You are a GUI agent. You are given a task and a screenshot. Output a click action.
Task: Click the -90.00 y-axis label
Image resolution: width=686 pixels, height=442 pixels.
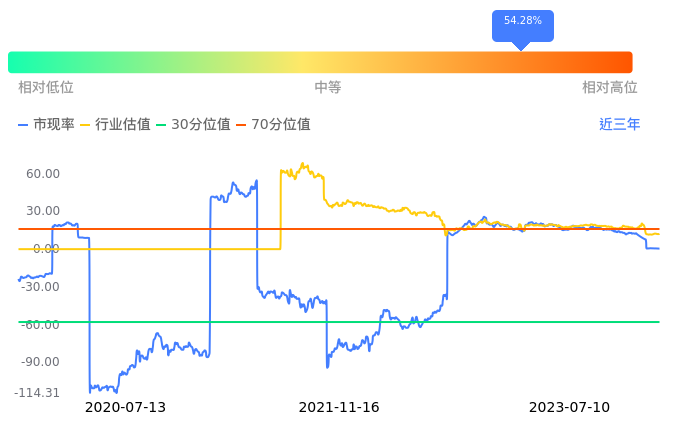pyautogui.click(x=41, y=362)
